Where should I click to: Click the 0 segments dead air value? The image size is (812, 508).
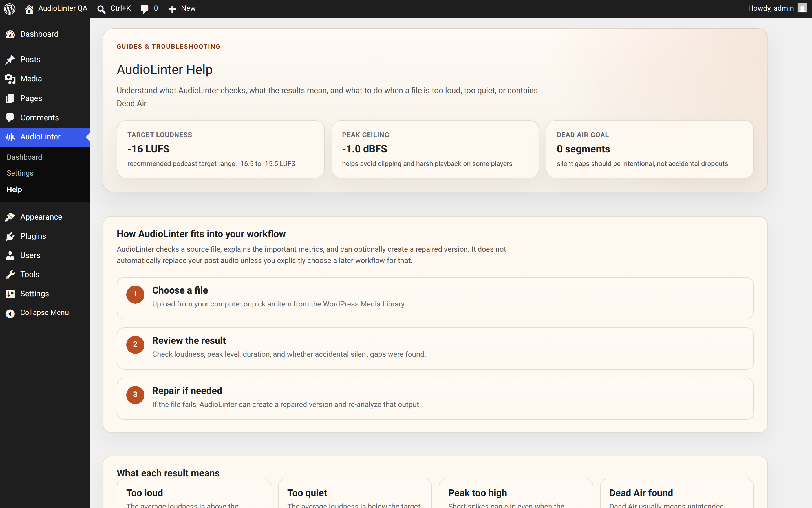click(583, 149)
